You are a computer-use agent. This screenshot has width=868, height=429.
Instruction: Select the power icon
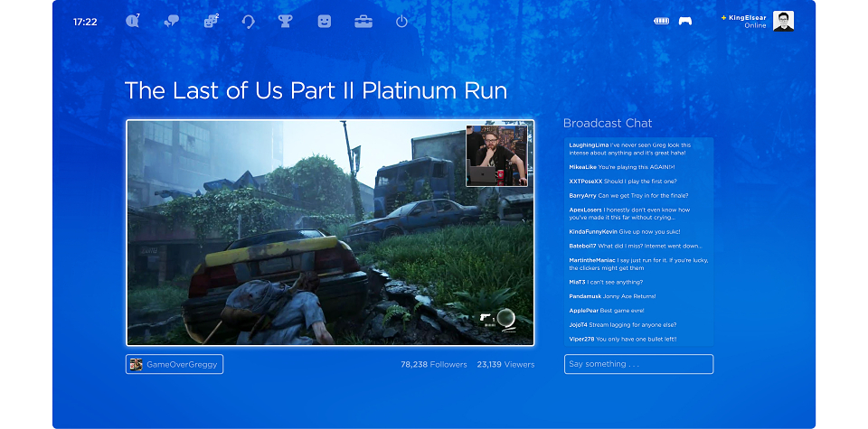coord(401,22)
